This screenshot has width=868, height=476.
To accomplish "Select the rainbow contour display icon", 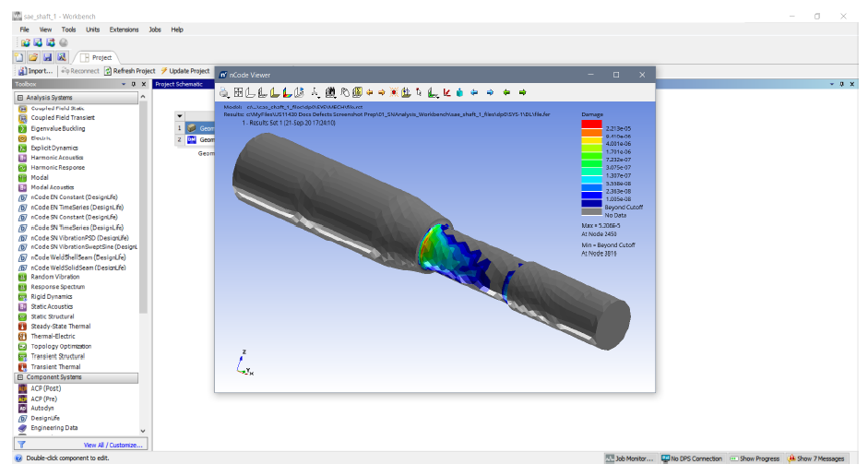I will [287, 92].
